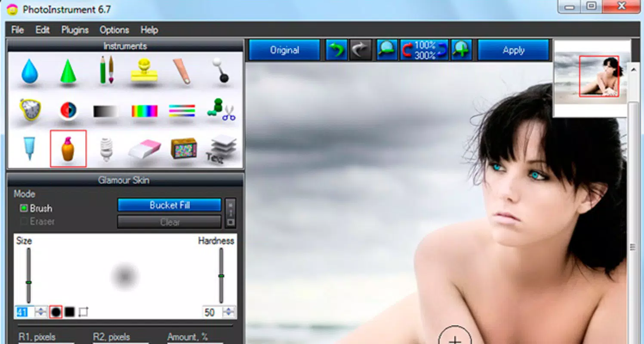Click the Hardness slider handle
The image size is (644, 344).
click(221, 276)
